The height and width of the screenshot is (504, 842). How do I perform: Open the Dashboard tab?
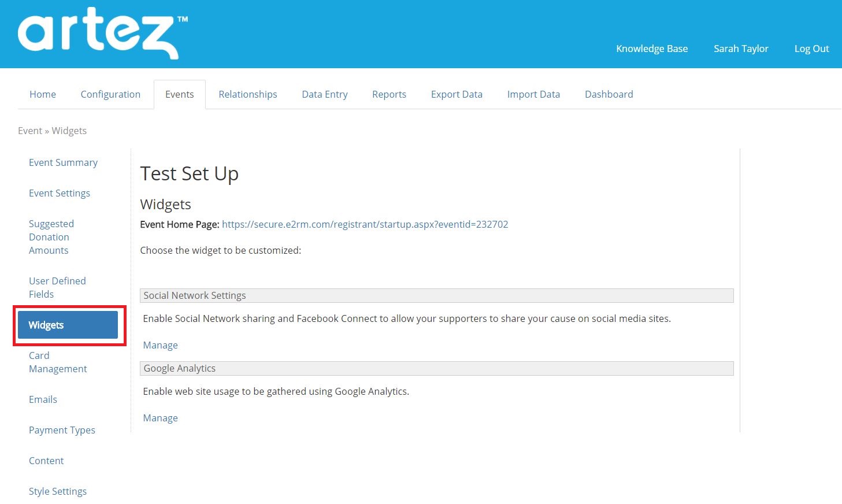tap(609, 94)
